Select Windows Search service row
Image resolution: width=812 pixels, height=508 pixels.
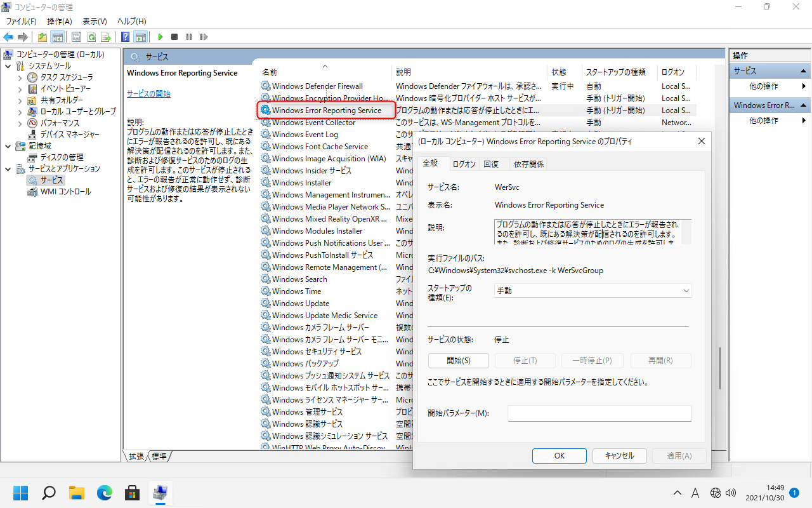(x=299, y=279)
